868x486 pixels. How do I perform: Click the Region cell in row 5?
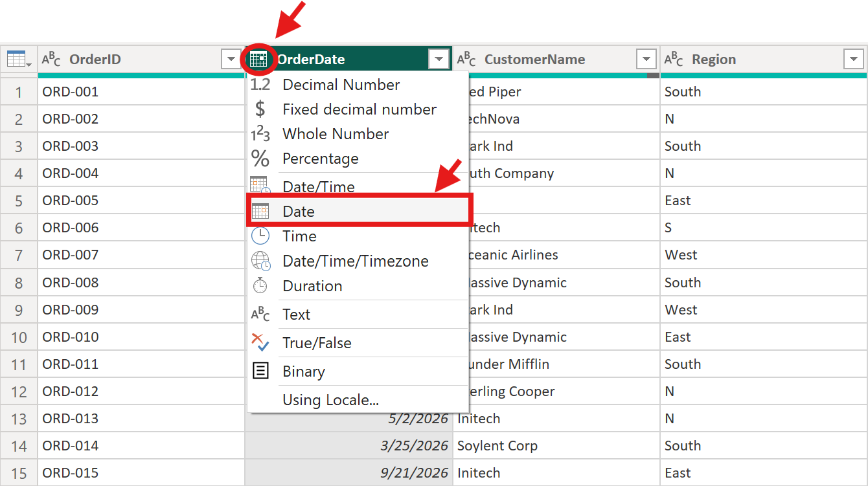pos(764,201)
